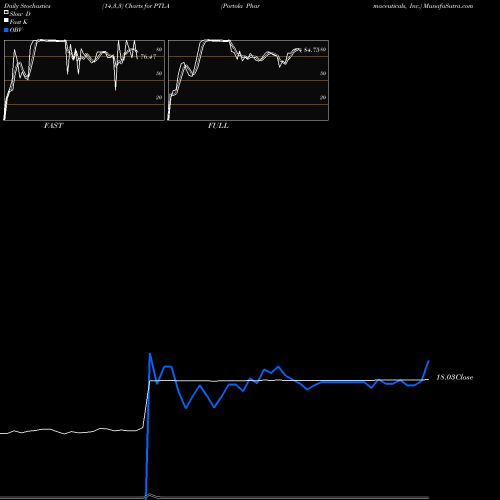Image resolution: width=500 pixels, height=500 pixels.
Task: Click the 20 axis label in FULL chart
Action: coord(323,97)
